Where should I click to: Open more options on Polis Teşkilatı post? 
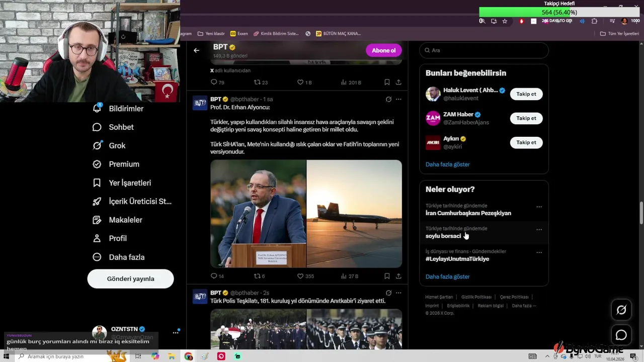coord(398,293)
